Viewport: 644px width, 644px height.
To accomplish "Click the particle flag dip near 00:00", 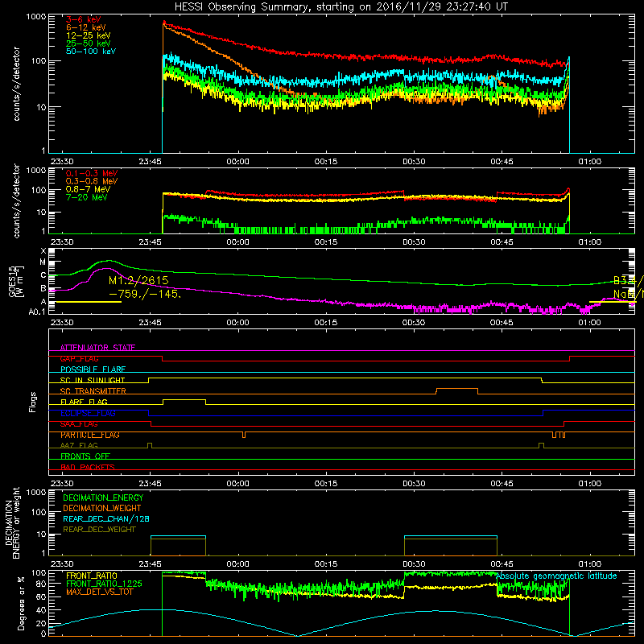I will [x=244, y=435].
